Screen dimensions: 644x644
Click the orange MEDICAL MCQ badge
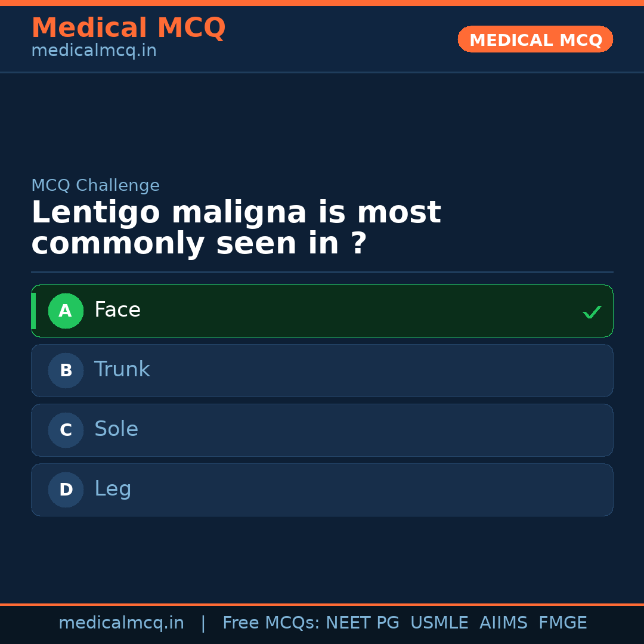point(535,39)
